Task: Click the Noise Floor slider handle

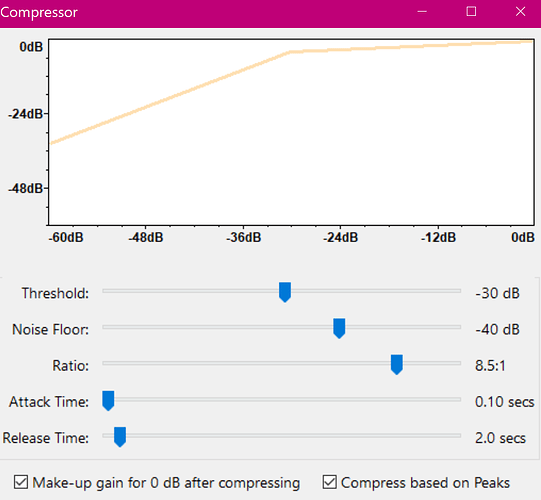Action: point(339,329)
